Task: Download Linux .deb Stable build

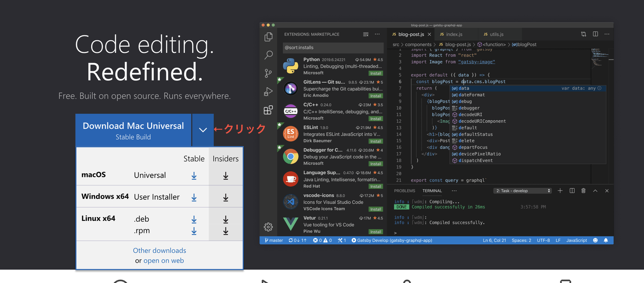Action: coord(194,219)
